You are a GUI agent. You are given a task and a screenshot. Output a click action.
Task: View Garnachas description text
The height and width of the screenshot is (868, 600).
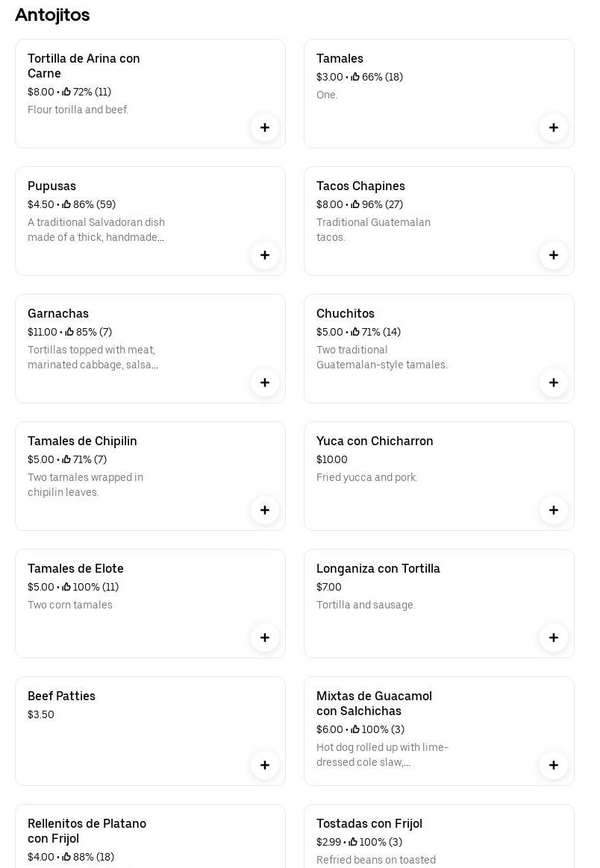93,358
